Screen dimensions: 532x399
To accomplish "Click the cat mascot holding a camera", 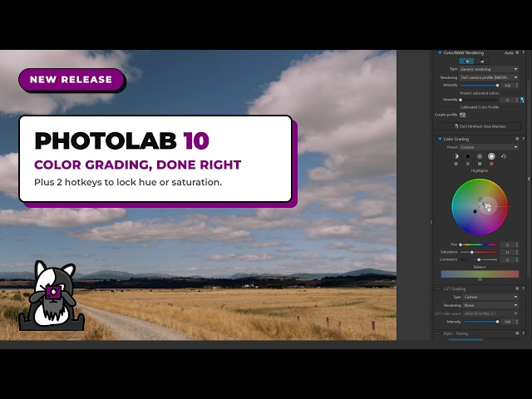I will pyautogui.click(x=52, y=296).
